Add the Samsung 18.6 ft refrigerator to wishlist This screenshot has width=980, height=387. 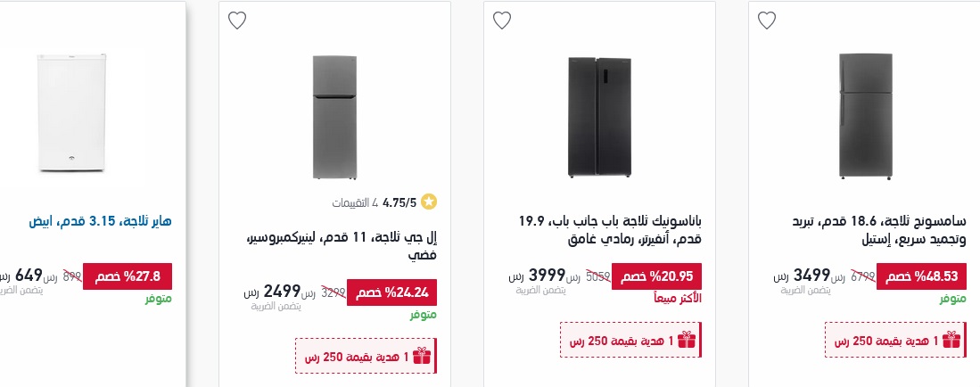[x=767, y=21]
